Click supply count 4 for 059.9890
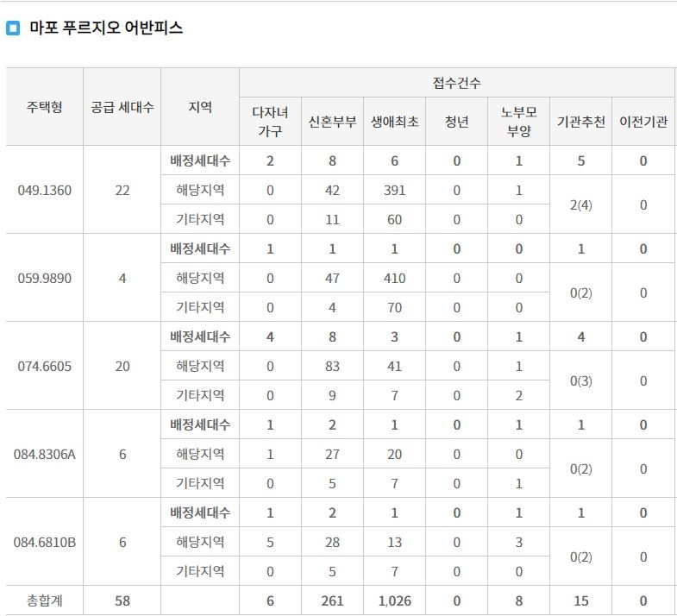Image resolution: width=677 pixels, height=616 pixels. tap(122, 278)
